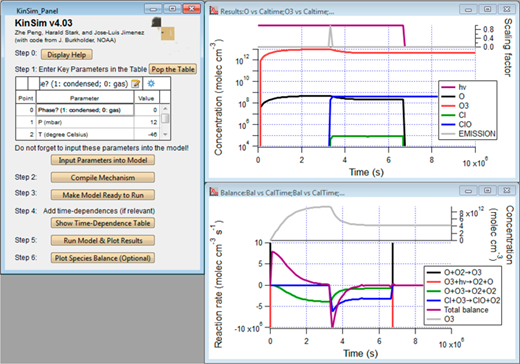Viewport: 520px width, 364px height.
Task: Minimize the Balance graph window
Action: (468, 191)
